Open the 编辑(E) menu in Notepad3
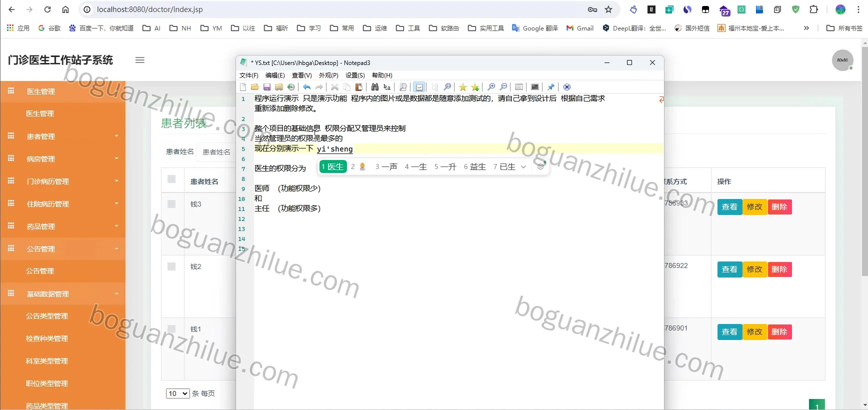 pos(275,75)
